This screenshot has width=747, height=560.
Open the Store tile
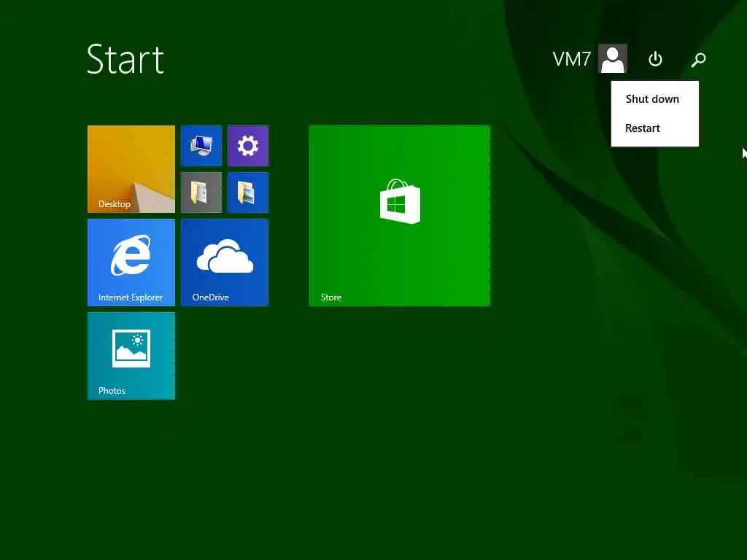(x=399, y=216)
